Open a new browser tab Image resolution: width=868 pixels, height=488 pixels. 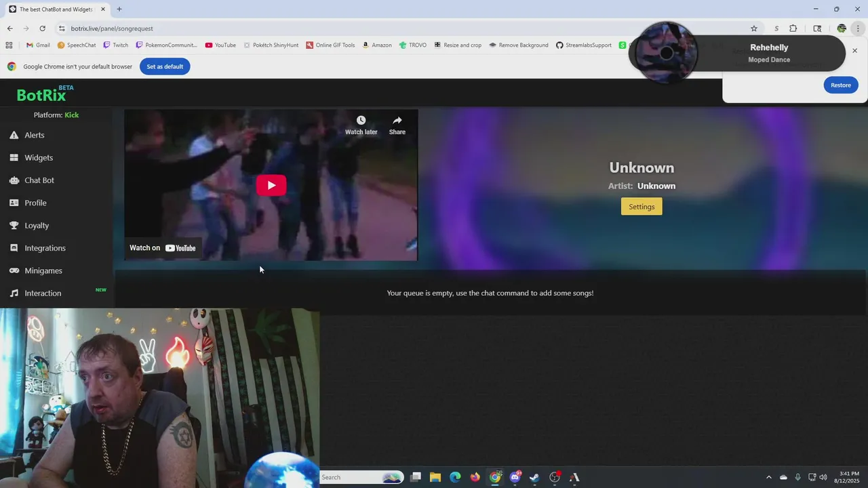119,9
